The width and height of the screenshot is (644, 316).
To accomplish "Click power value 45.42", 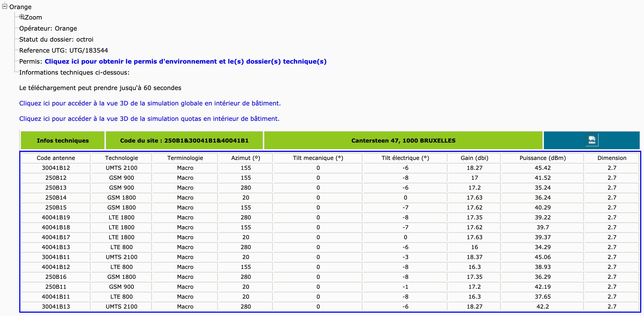I will [x=543, y=168].
